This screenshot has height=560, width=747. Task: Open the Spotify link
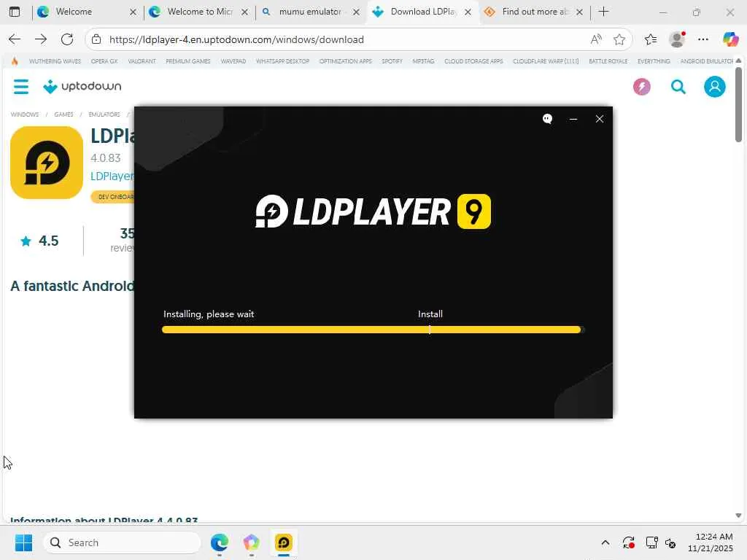[392, 61]
